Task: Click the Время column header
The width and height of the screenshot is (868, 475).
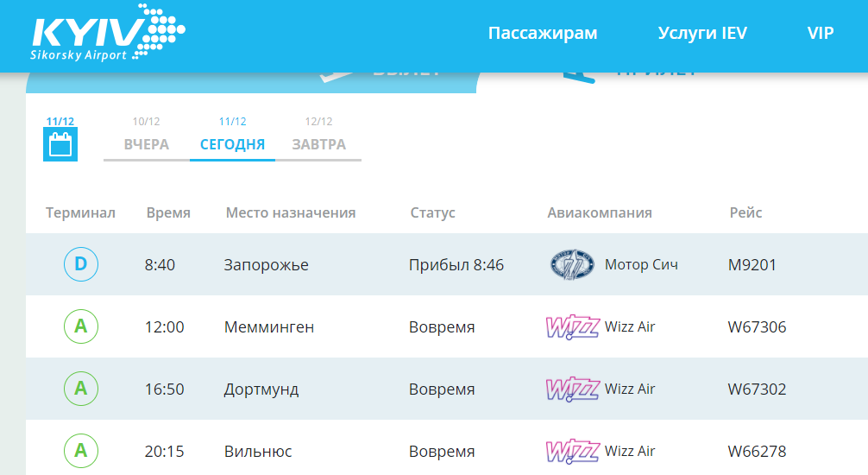Action: (168, 212)
